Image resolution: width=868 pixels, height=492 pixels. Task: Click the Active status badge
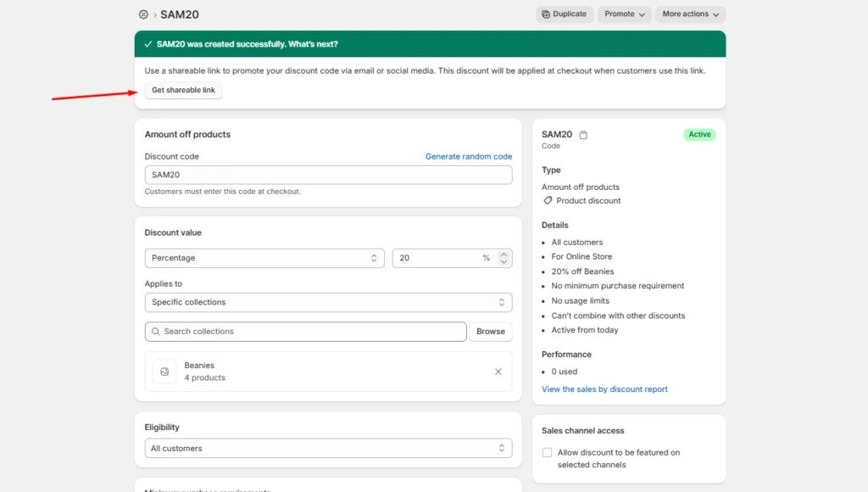pos(699,134)
